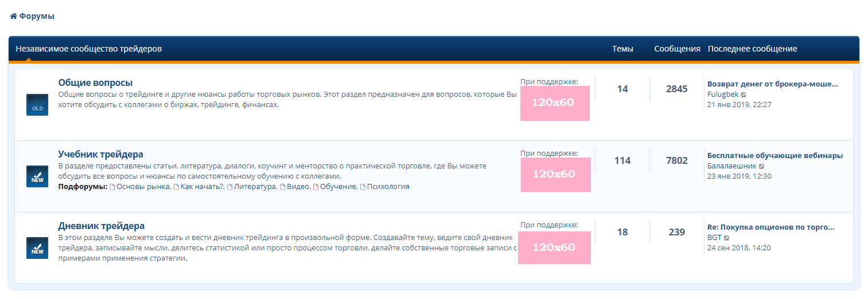Click view-latest-post icon next to Fulugbek
868x299 pixels.
(x=744, y=95)
